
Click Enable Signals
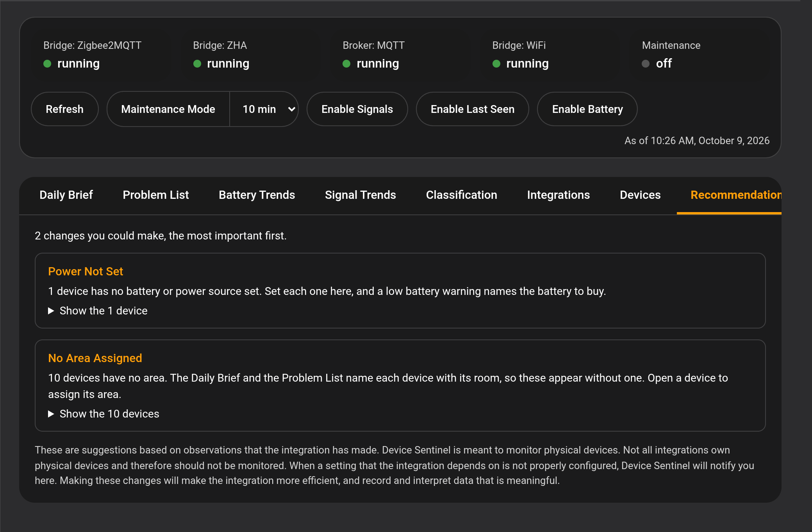(x=357, y=109)
